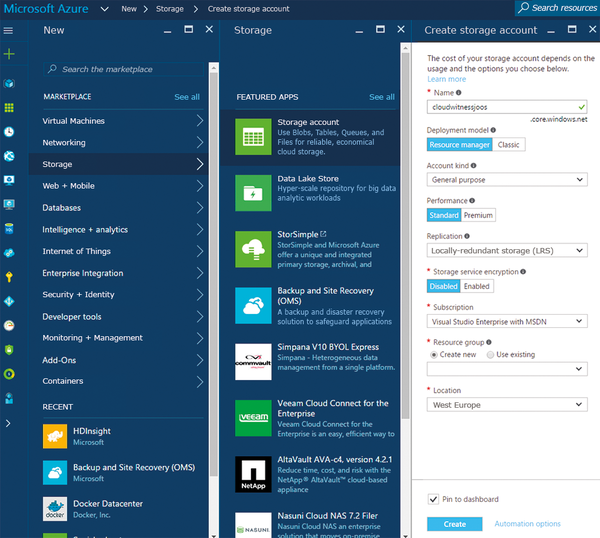Open the gauge Monitor icon in the sidebar

pos(9,326)
